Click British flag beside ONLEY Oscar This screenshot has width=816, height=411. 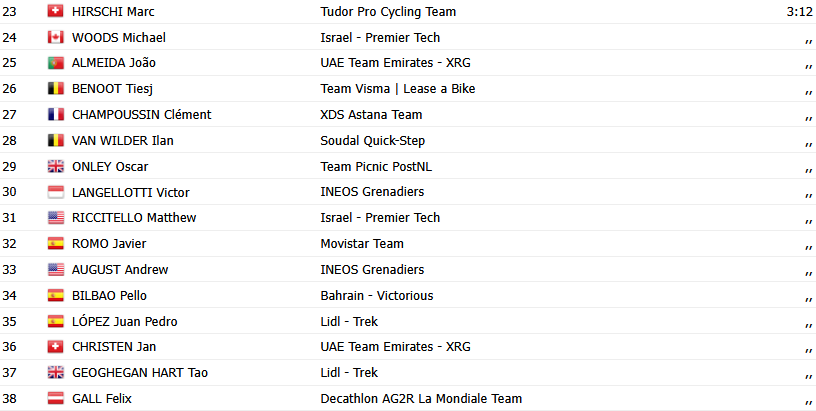click(x=55, y=167)
